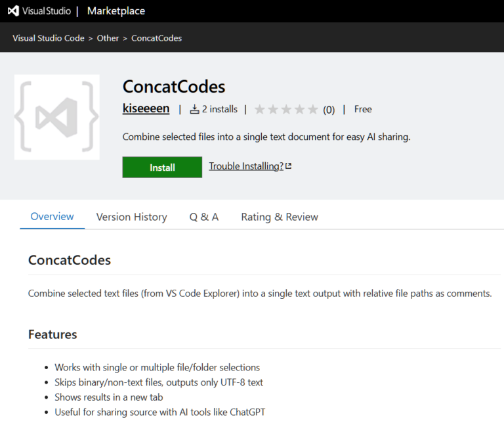Open the Marketplace home link
This screenshot has width=504, height=425.
116,11
